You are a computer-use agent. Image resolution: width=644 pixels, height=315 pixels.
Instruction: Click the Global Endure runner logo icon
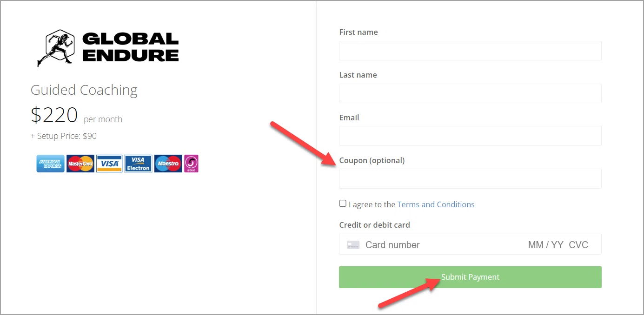56,48
